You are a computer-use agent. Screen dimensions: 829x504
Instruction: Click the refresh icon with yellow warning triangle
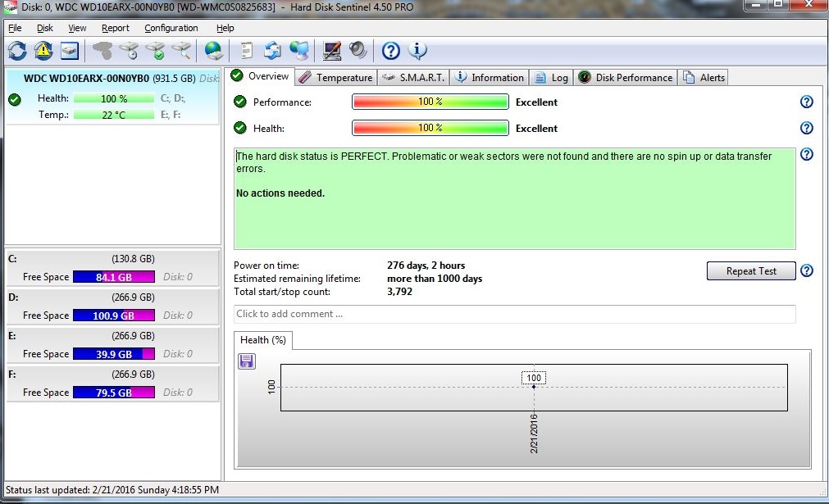43,51
